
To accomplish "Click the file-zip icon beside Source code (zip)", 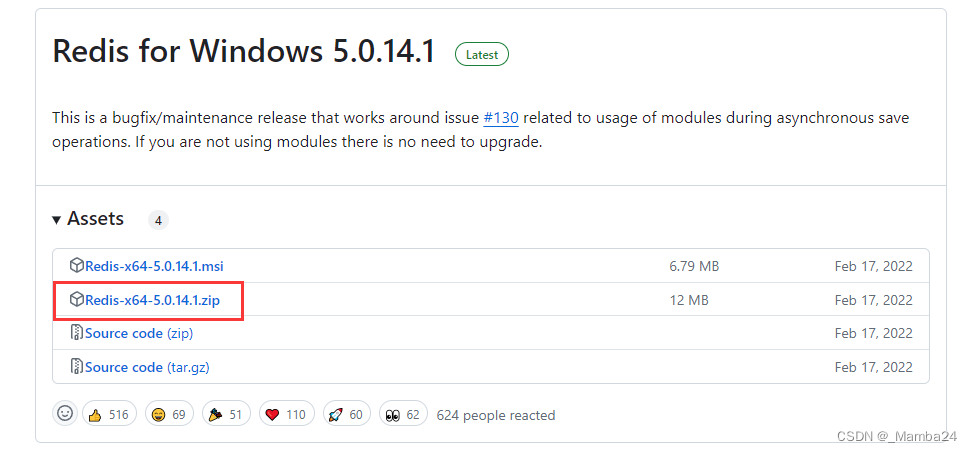I will click(77, 333).
